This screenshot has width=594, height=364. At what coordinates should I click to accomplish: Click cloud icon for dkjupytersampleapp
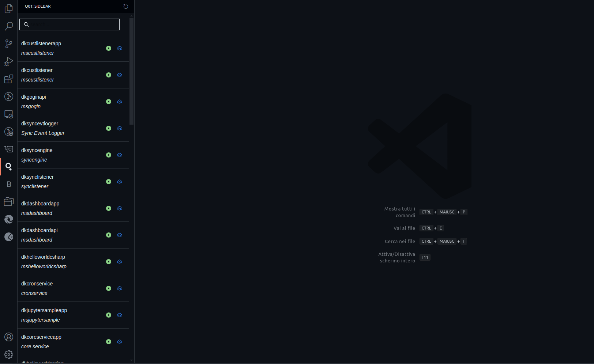[x=120, y=315]
